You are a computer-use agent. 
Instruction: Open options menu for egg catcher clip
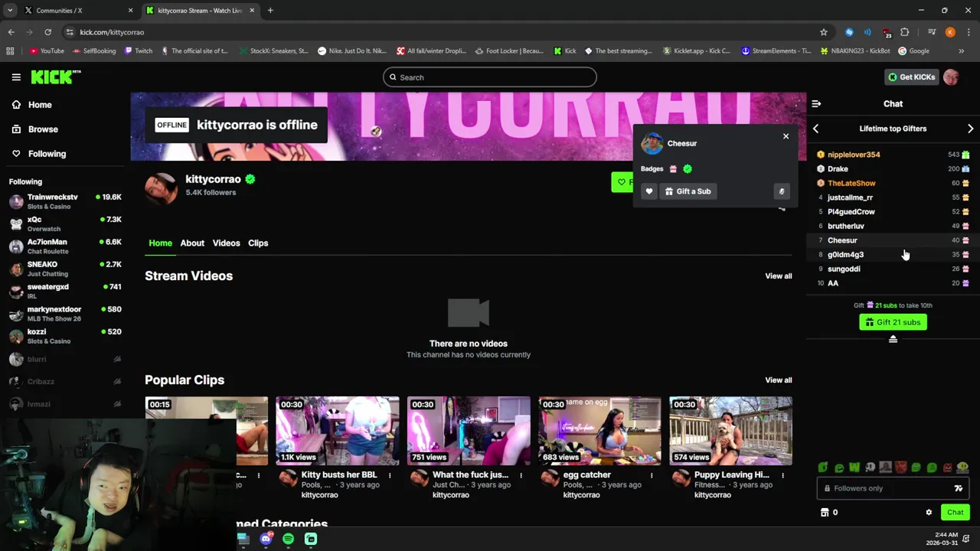pyautogui.click(x=652, y=475)
